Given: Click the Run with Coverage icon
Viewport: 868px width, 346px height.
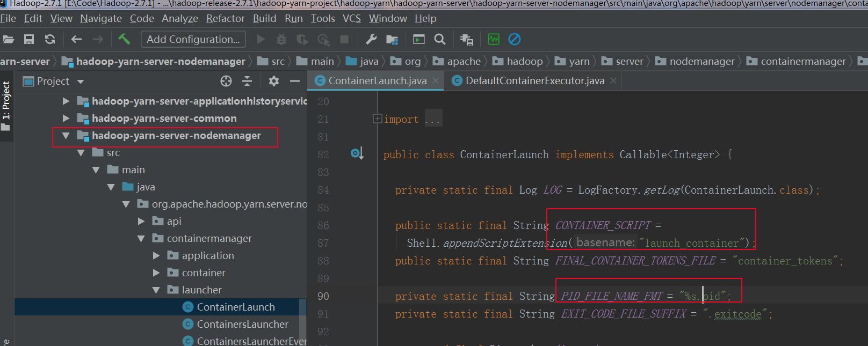Looking at the screenshot, I should 302,39.
